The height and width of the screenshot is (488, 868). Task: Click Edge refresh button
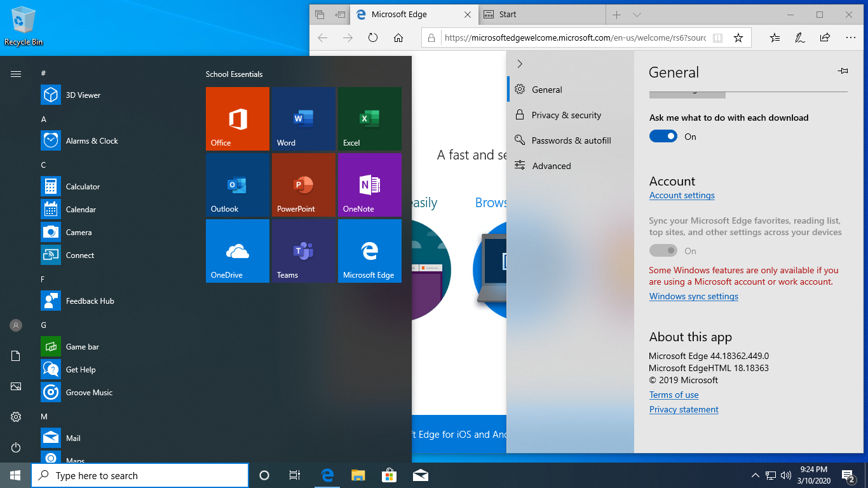(x=373, y=37)
